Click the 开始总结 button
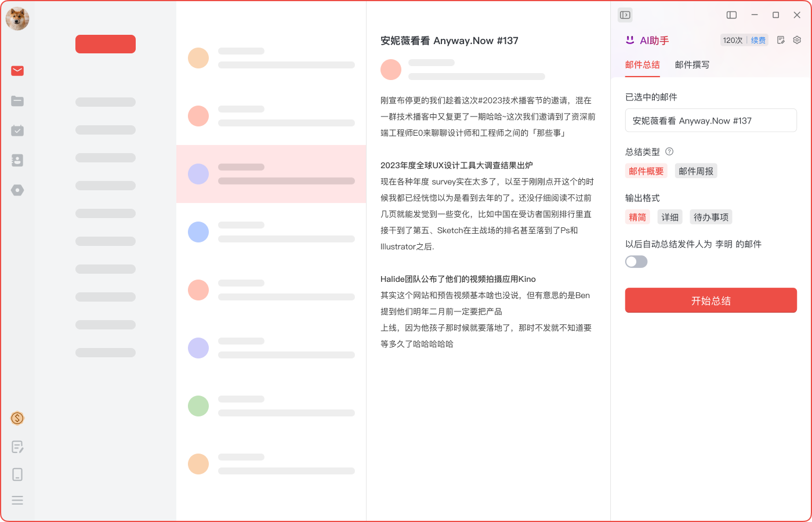Screen dimensions: 812x522 710,300
